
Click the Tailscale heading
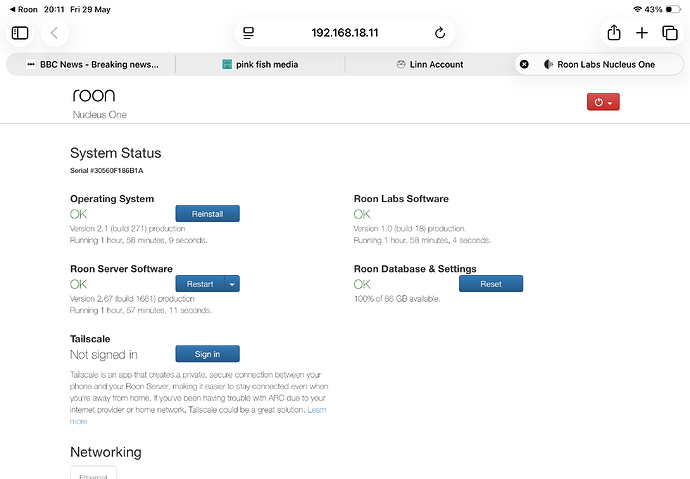point(90,339)
